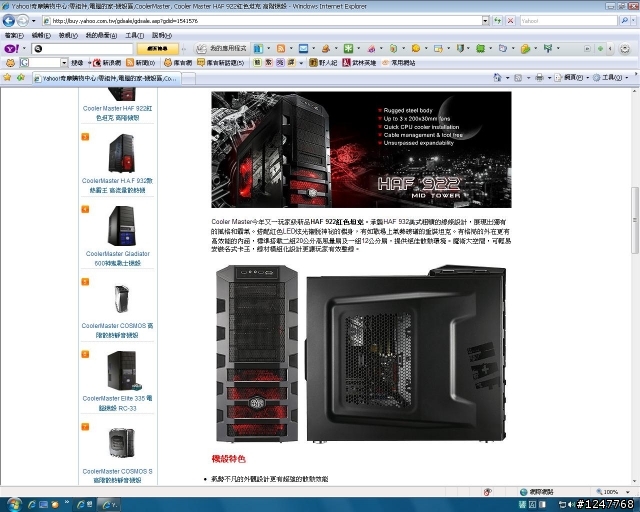
Task: Select the Yahoo!奇摩購物中心 browser tab
Action: point(106,78)
